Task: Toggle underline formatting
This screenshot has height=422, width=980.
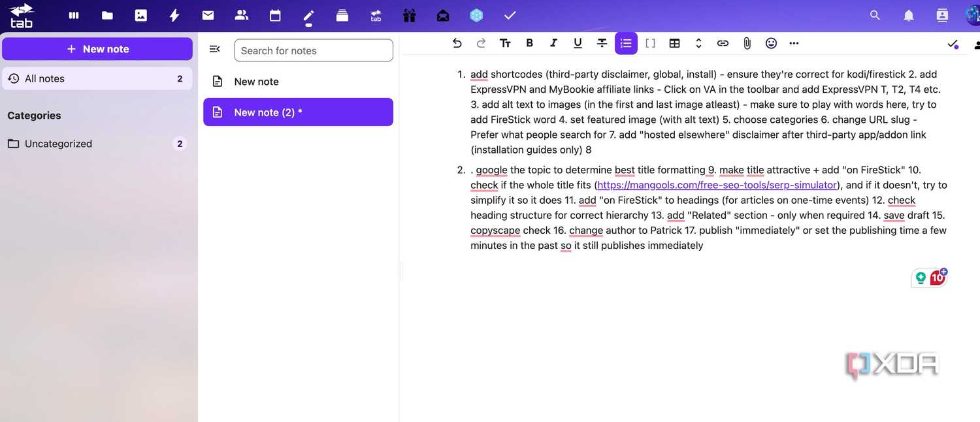Action: (x=578, y=43)
